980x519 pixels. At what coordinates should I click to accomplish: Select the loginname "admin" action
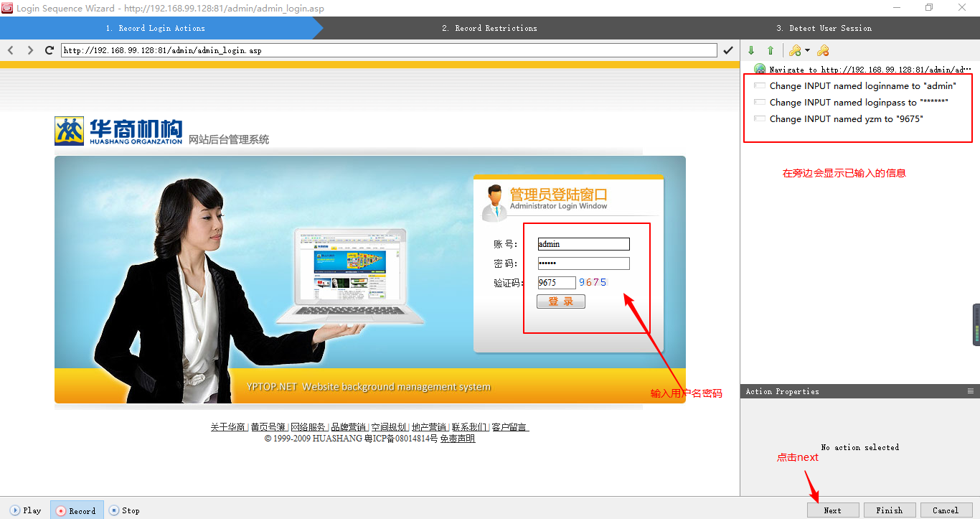pos(862,86)
